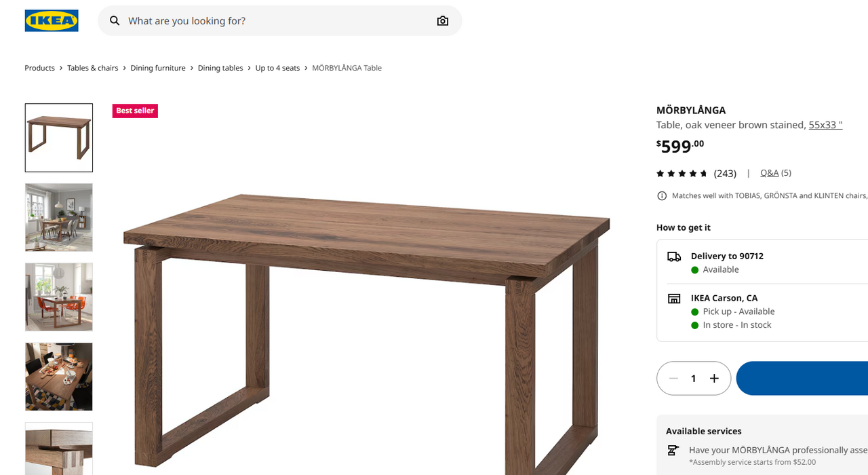Screen dimensions: 868x475
Task: Go to Dining furniture breadcrumb
Action: [x=158, y=68]
